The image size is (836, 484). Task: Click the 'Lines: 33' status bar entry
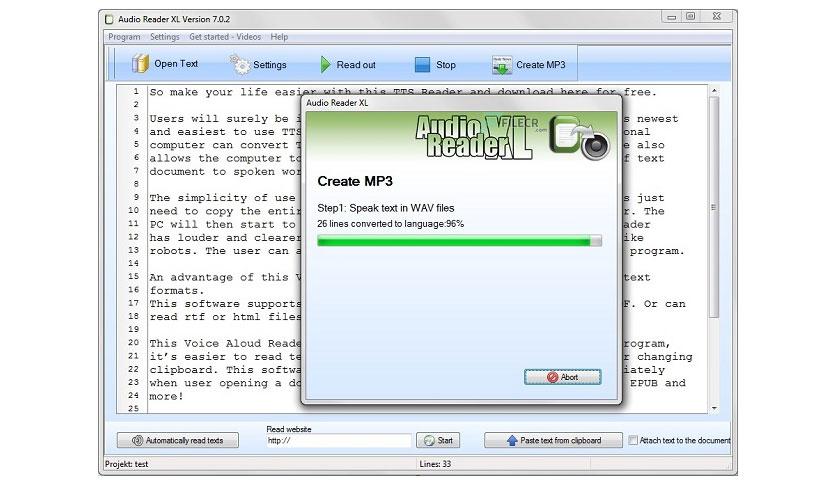click(x=435, y=464)
